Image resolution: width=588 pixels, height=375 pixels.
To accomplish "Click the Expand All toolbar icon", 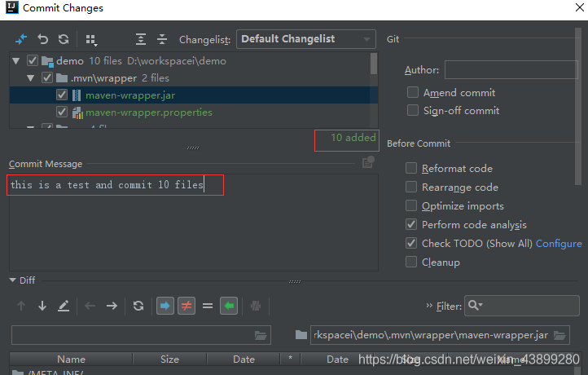I will 141,39.
